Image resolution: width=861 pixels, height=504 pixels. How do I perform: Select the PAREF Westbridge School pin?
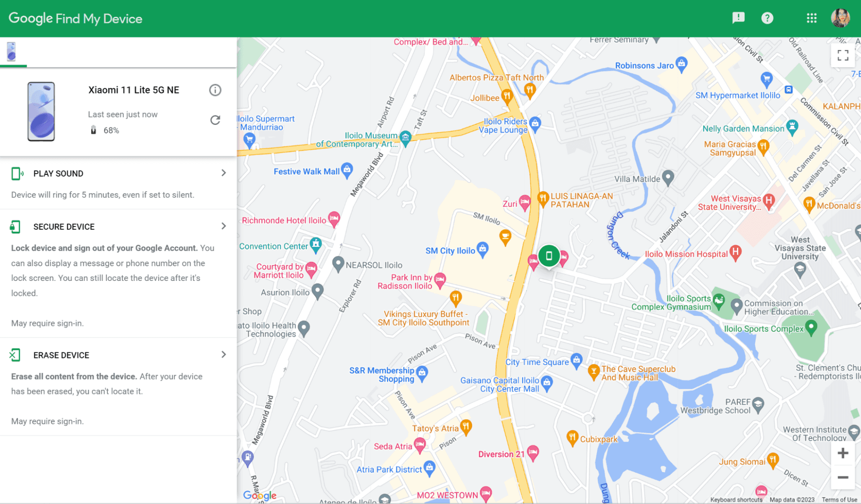(x=758, y=404)
